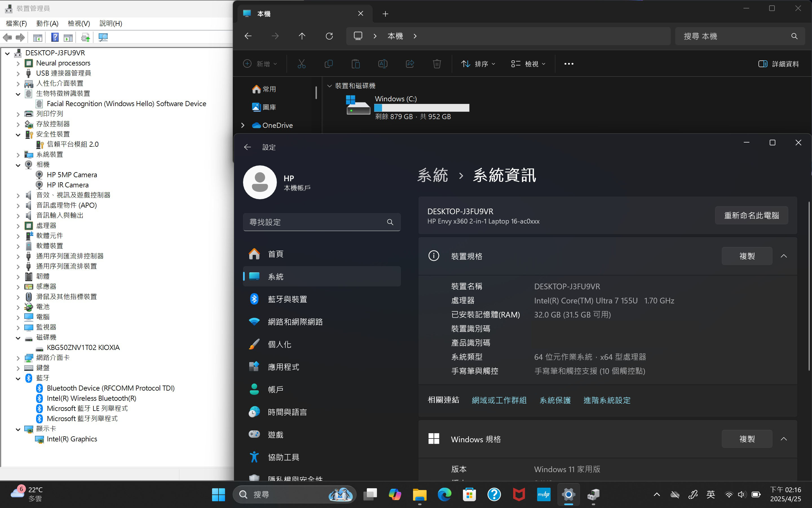
Task: Open 網路和網際網路 settings page
Action: (321, 321)
